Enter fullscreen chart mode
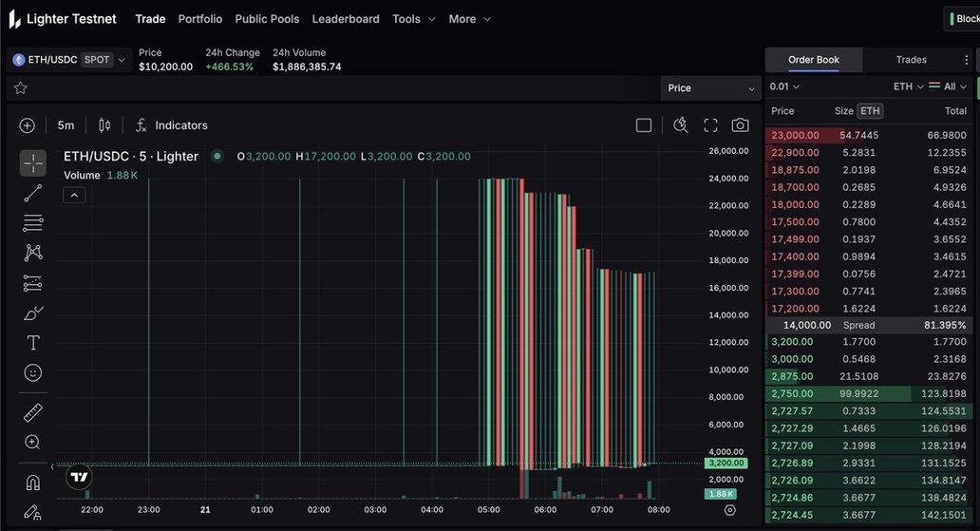980x531 pixels. (x=710, y=125)
